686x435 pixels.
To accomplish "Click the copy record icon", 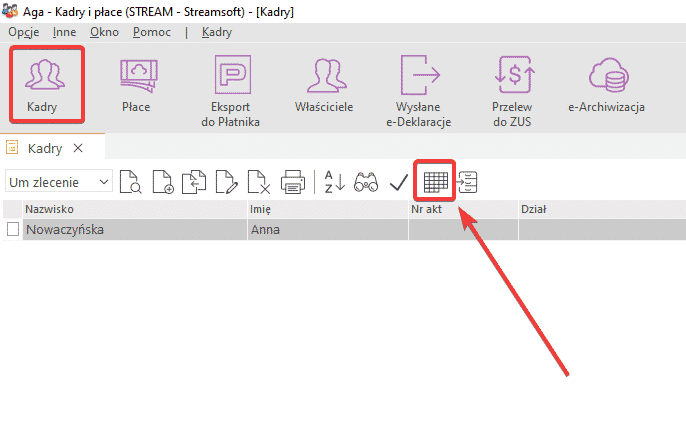I will [x=195, y=182].
